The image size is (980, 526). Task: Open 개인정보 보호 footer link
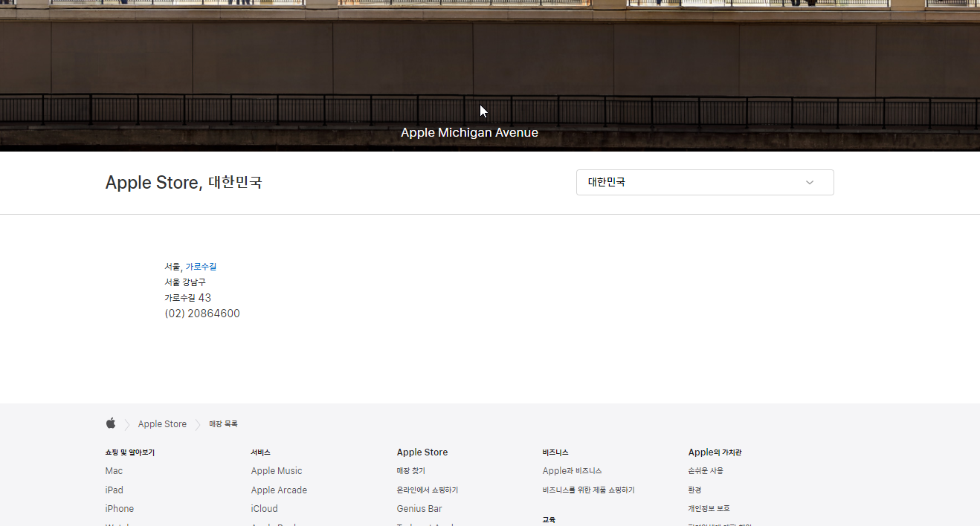[x=709, y=509]
